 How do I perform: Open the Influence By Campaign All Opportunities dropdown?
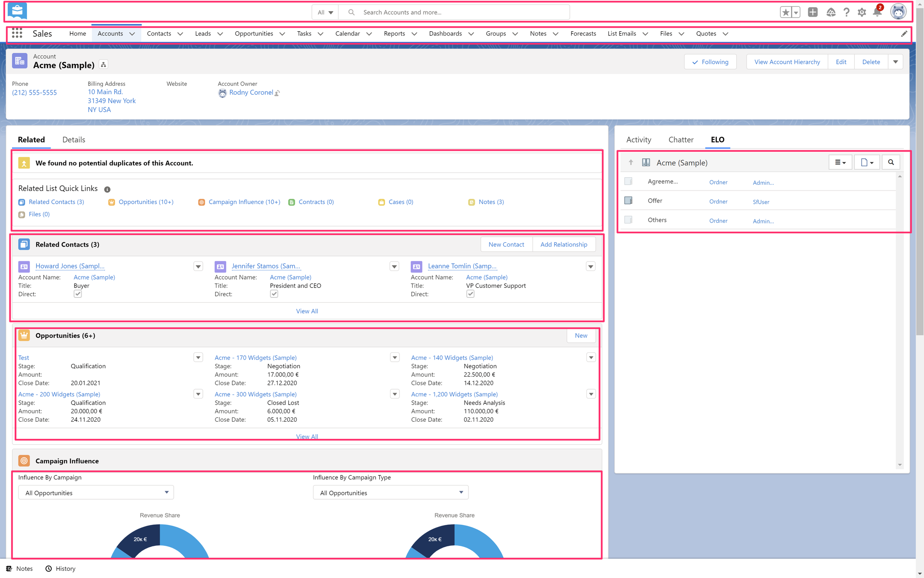[96, 492]
